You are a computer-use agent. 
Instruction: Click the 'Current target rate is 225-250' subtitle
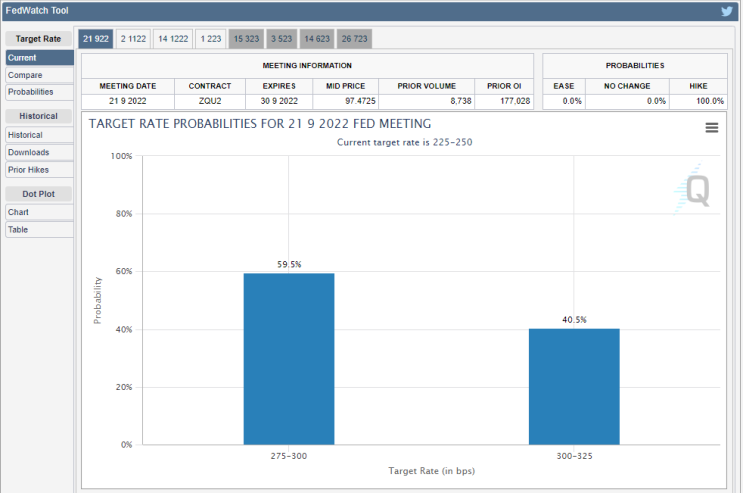tap(405, 142)
